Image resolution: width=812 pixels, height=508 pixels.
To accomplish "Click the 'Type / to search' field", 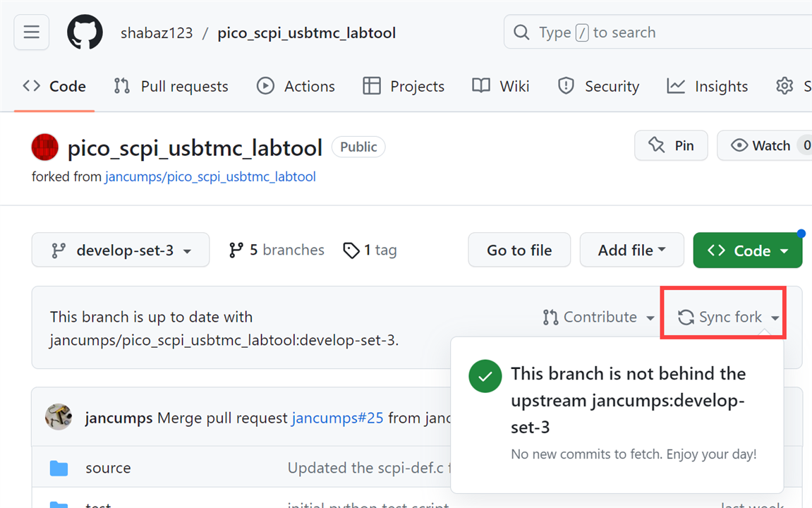I will pos(658,32).
